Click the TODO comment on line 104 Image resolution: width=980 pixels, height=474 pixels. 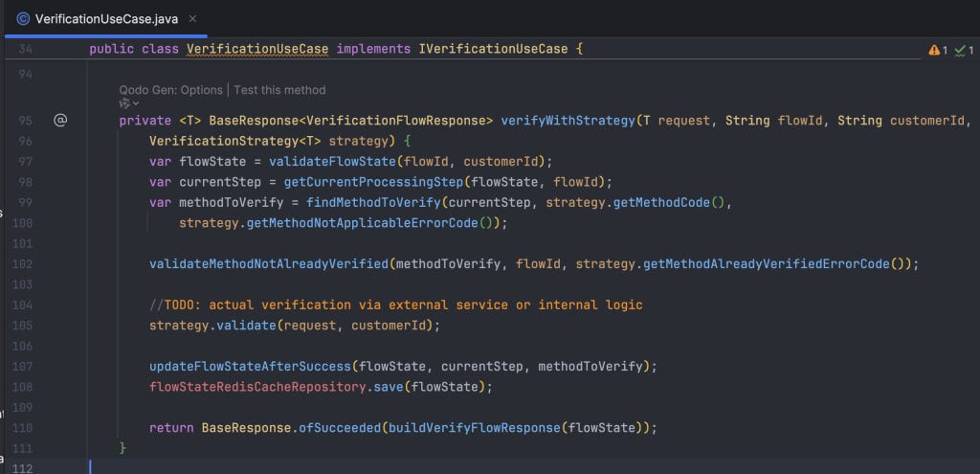(x=395, y=305)
